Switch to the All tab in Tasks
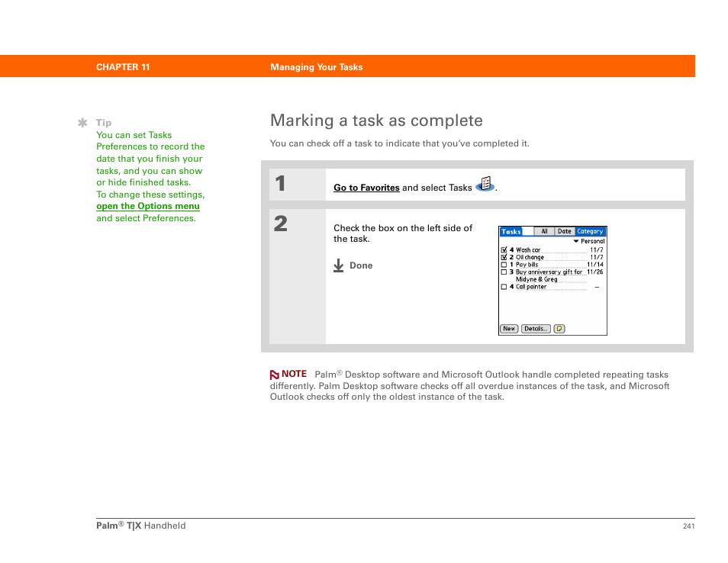Screen dimensions: 728x563 click(544, 231)
